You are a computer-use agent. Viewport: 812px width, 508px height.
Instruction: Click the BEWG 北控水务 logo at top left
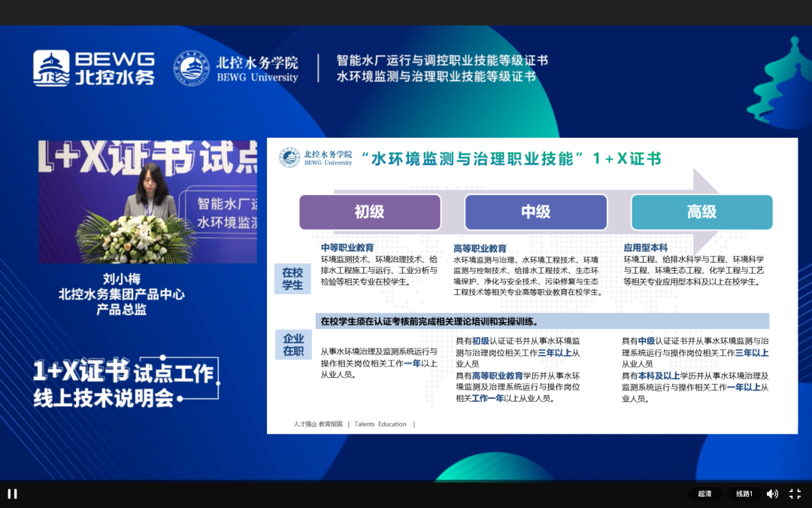[93, 68]
